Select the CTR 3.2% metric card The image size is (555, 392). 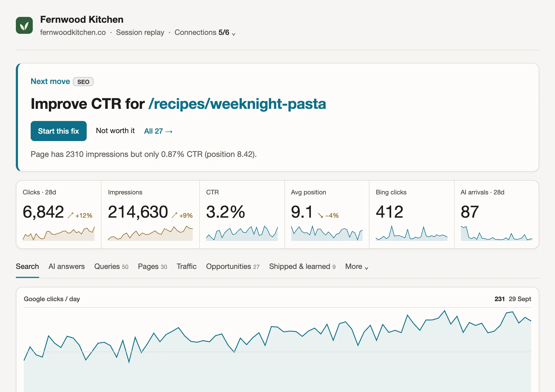coord(242,214)
